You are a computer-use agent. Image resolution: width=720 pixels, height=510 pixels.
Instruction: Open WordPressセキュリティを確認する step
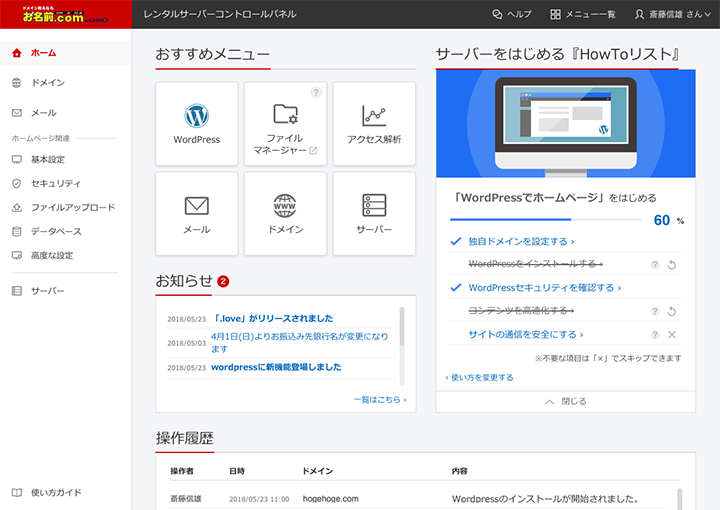(x=545, y=288)
